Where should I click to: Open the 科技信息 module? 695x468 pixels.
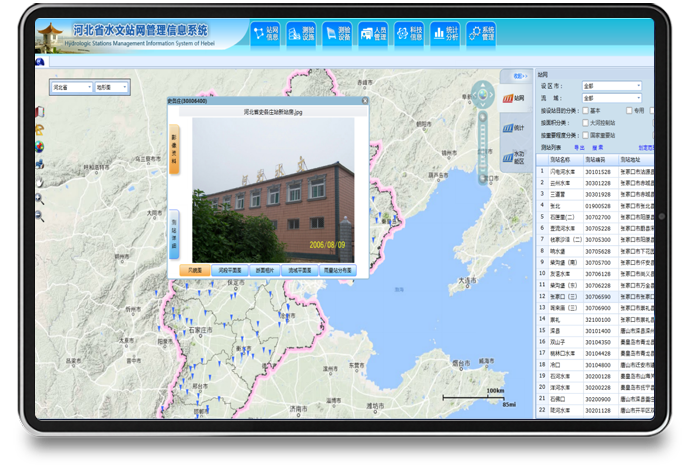click(408, 35)
